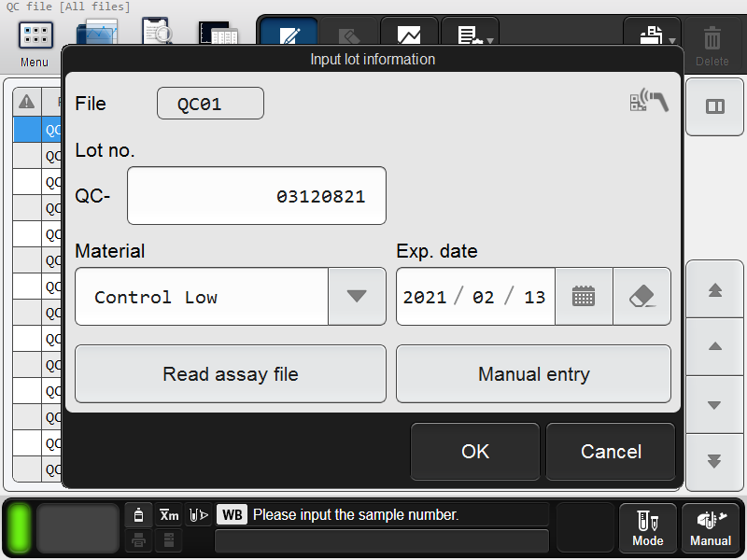Expand the Material dropdown arrow

pyautogui.click(x=357, y=296)
